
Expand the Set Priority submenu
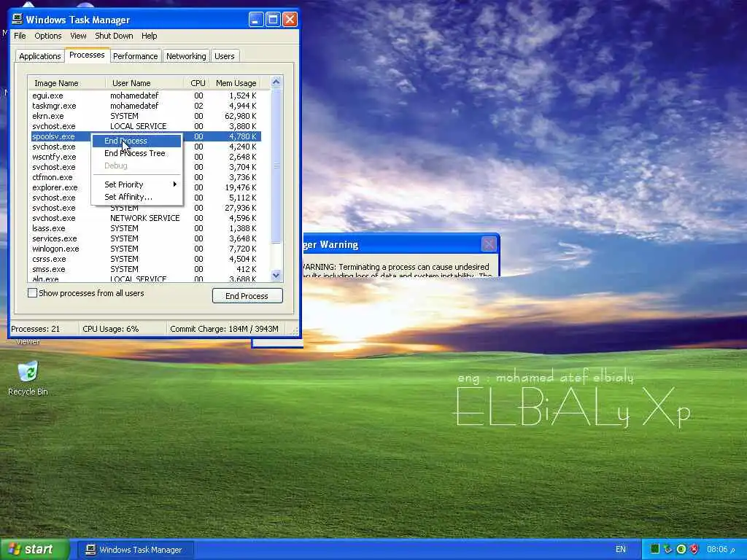tap(136, 184)
